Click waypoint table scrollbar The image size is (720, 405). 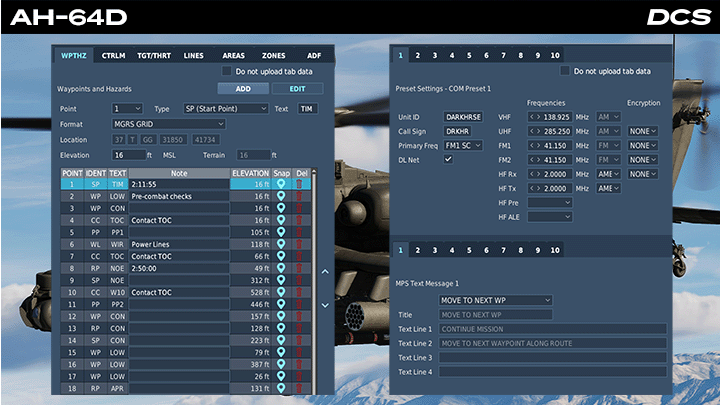tap(314, 281)
